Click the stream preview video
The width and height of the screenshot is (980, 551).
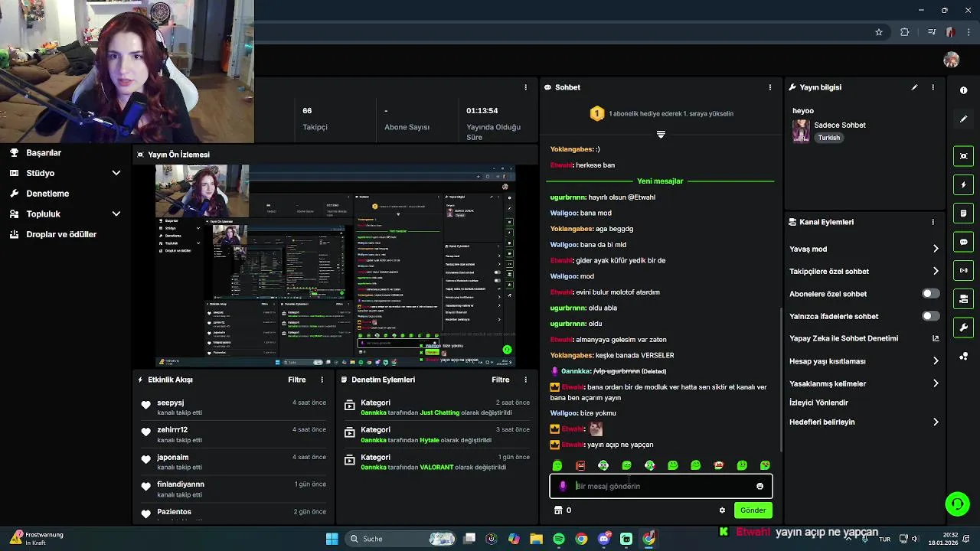[335, 266]
